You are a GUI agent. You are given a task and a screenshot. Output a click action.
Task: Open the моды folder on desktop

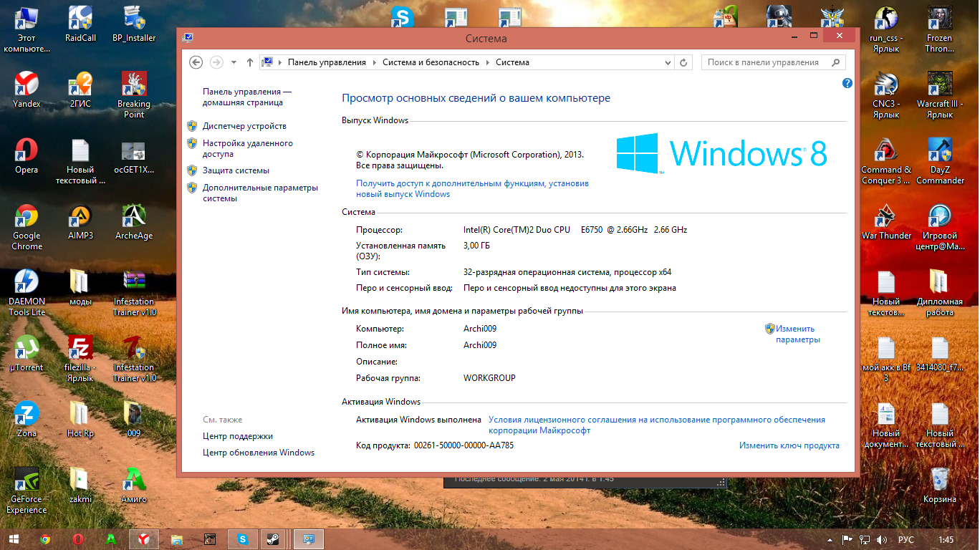point(80,287)
